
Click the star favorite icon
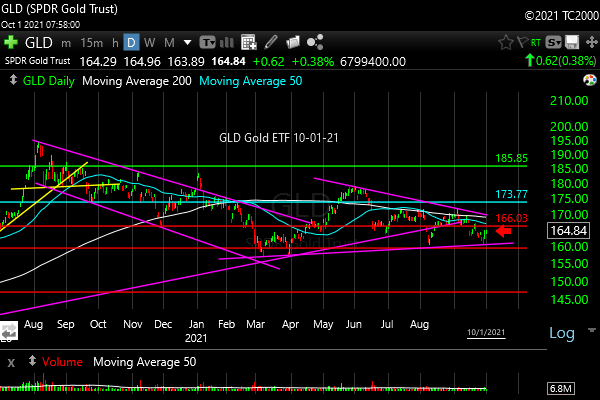click(x=505, y=42)
